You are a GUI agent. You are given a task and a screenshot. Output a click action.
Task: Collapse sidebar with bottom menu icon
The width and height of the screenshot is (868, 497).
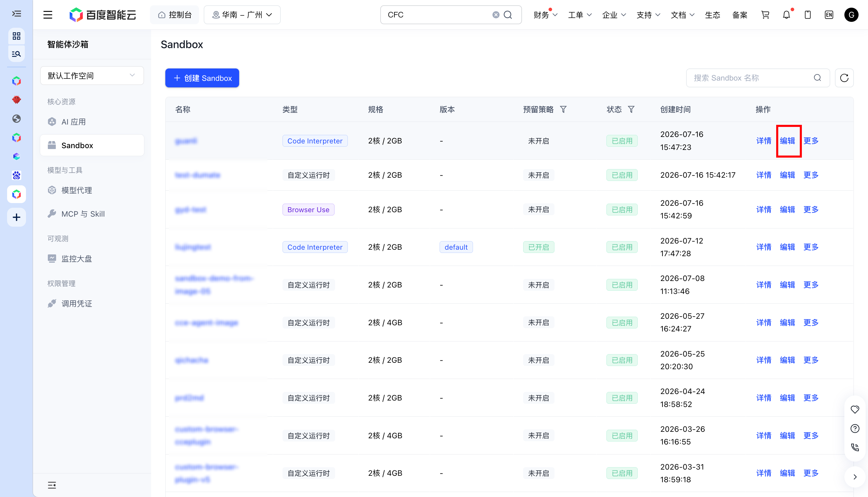coord(52,485)
